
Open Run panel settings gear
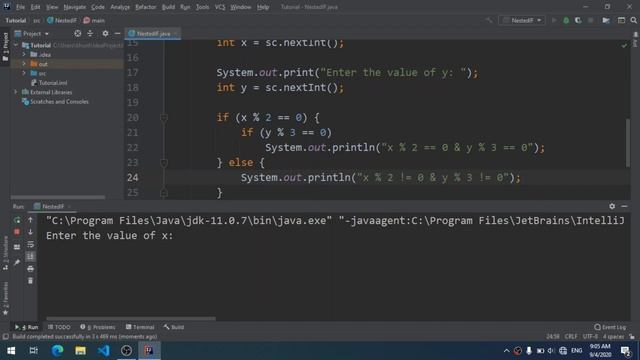[x=612, y=207]
